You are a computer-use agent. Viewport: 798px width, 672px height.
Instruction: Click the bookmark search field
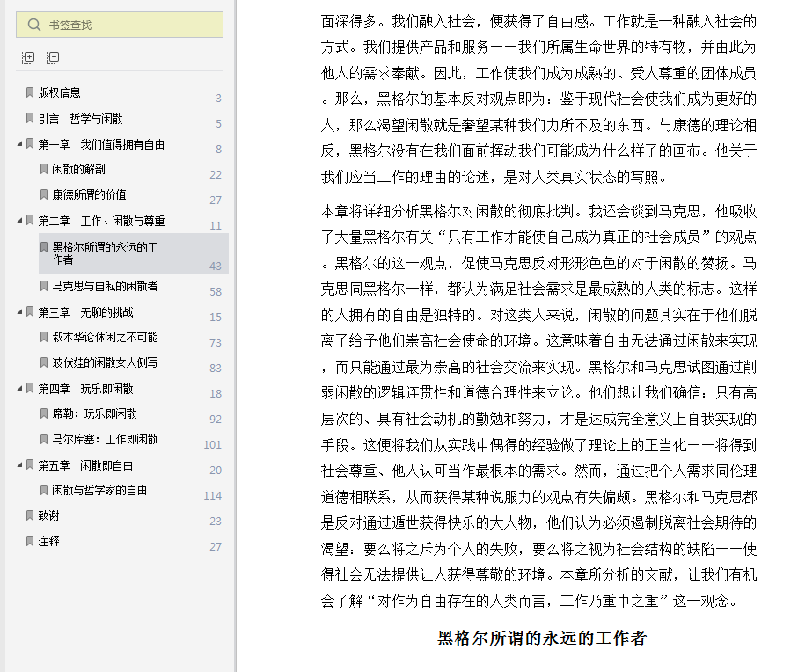coord(120,25)
